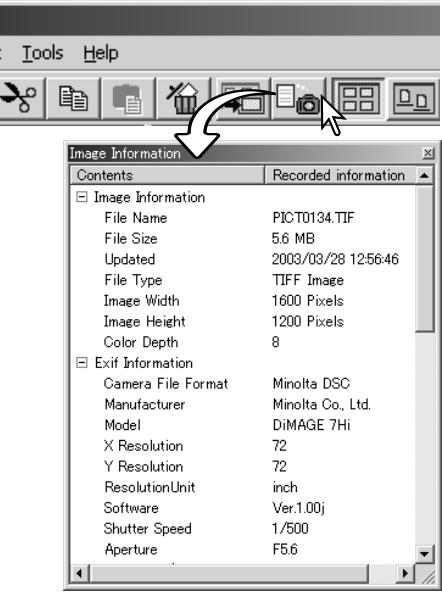
Task: Click the Minolta Co., Ltd. value
Action: (321, 405)
